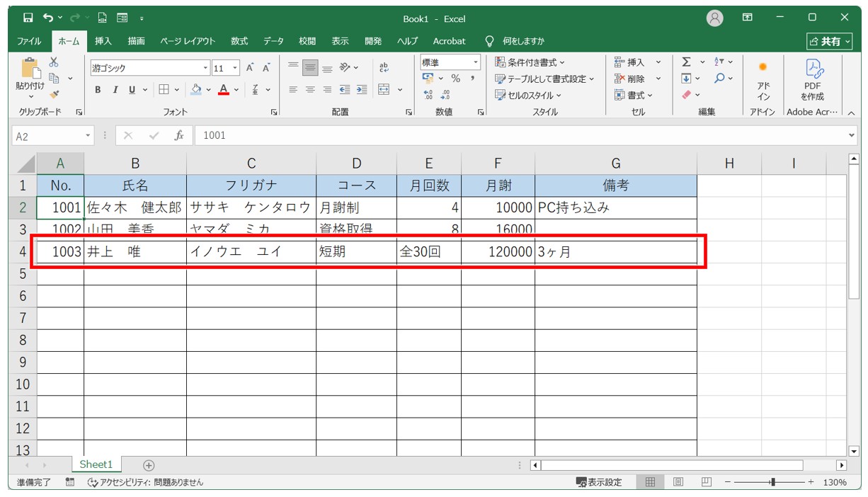This screenshot has height=497, width=868.
Task: Click the Insert Function fx icon
Action: point(179,135)
